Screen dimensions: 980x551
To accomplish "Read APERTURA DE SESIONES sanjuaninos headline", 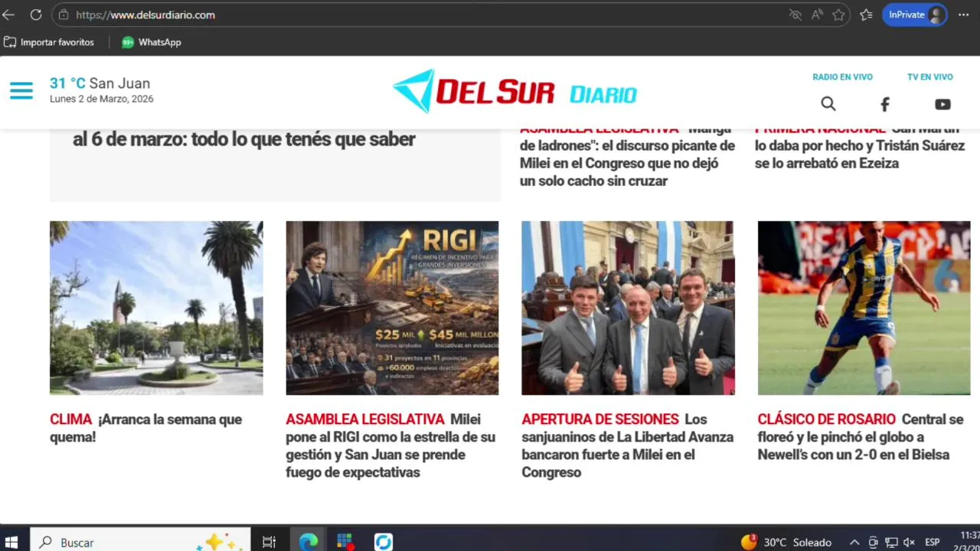I will [x=628, y=445].
